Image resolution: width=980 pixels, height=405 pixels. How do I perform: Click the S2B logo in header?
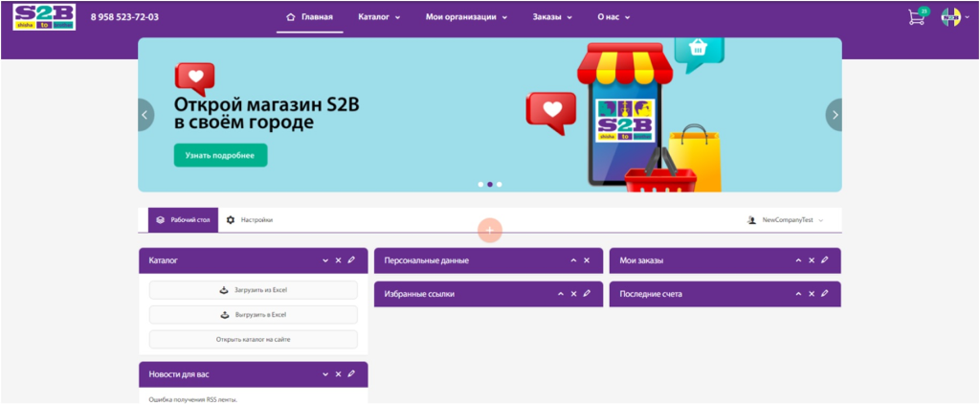point(44,17)
